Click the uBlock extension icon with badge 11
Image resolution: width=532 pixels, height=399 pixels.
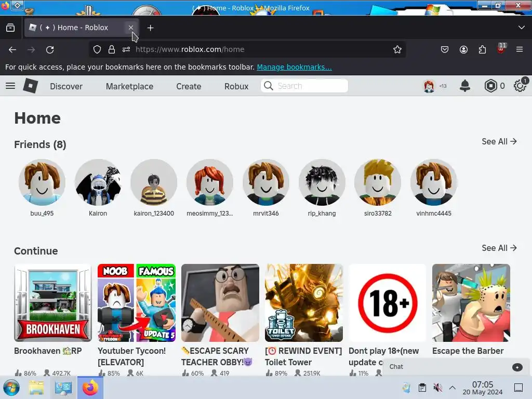click(x=501, y=48)
